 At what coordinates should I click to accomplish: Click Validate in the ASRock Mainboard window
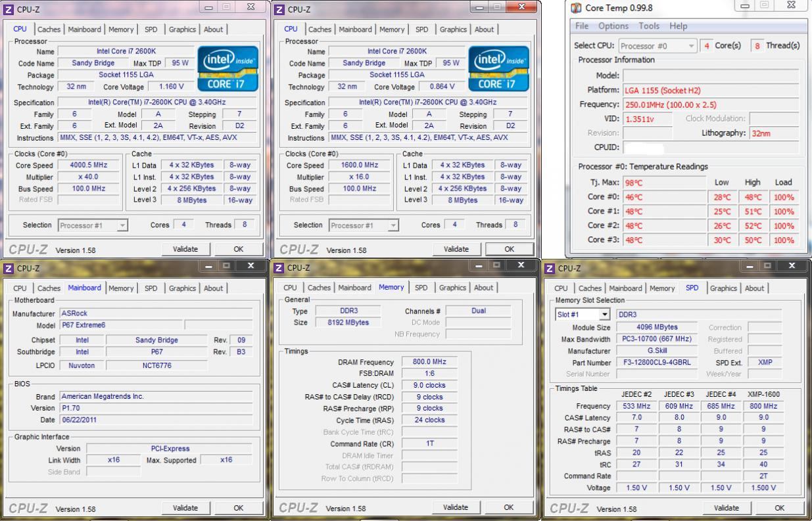(185, 508)
